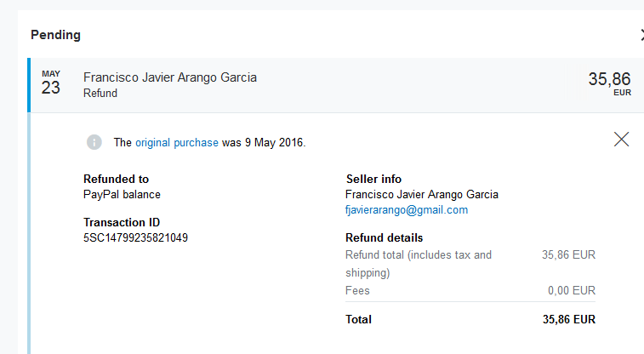Click the info icon beside original purchase
This screenshot has height=354, width=644.
(x=94, y=142)
